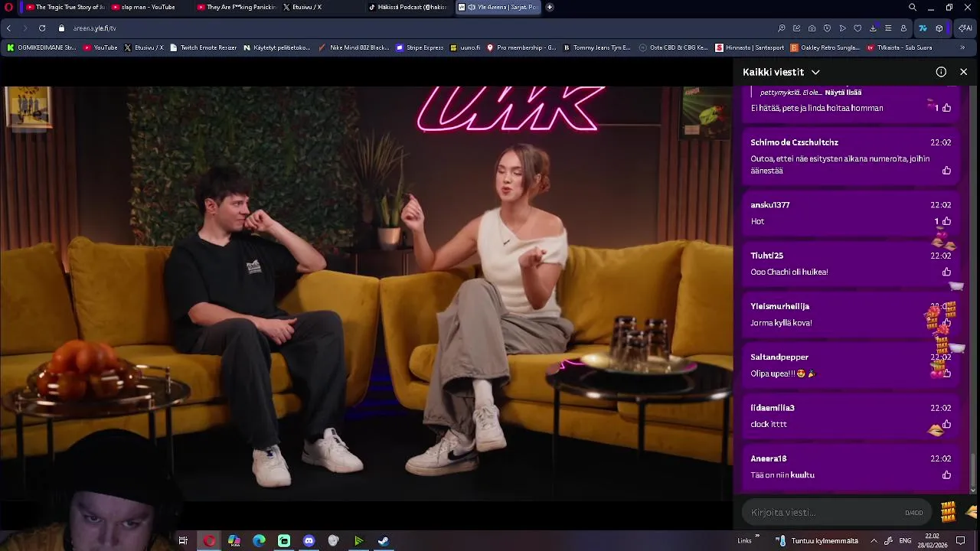
Task: Open the taskbar clock showing 22.02
Action: [932, 541]
